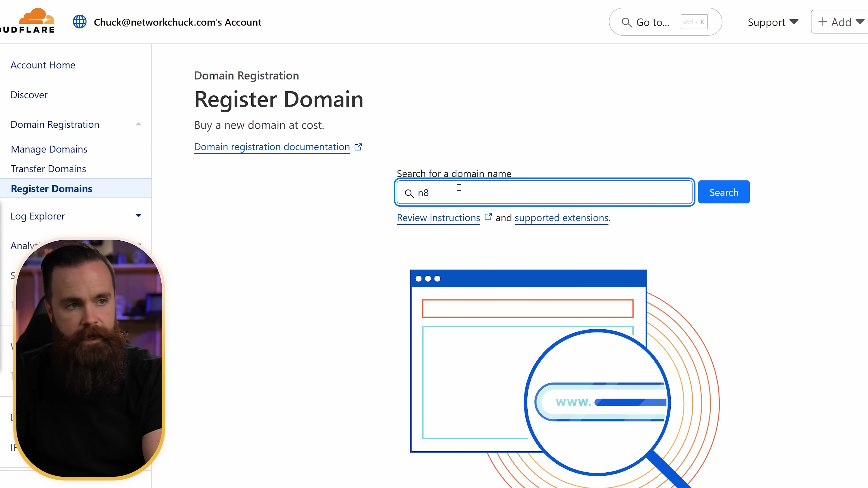Open the Go to... quick search box
The height and width of the screenshot is (488, 868).
665,22
